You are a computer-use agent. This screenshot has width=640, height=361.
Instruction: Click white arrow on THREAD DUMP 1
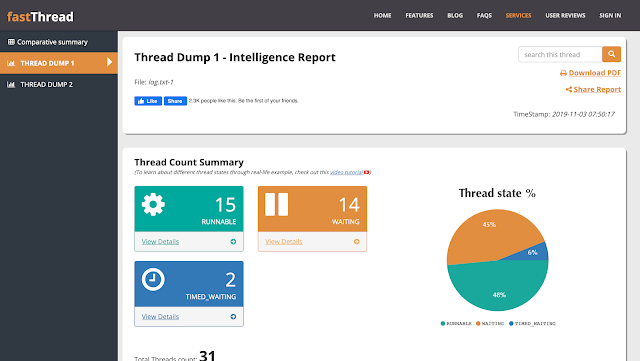point(109,62)
